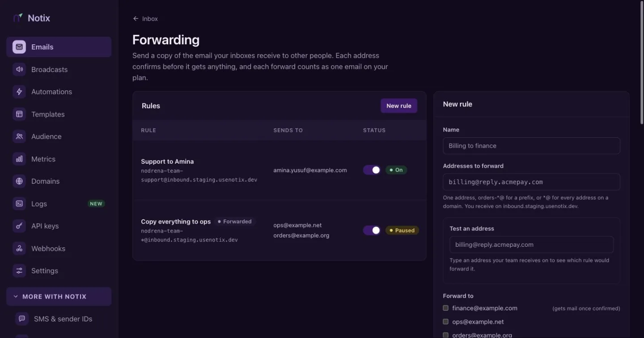Viewport: 644px width, 338px height.
Task: Click the back arrow next to Inbox
Action: point(136,19)
